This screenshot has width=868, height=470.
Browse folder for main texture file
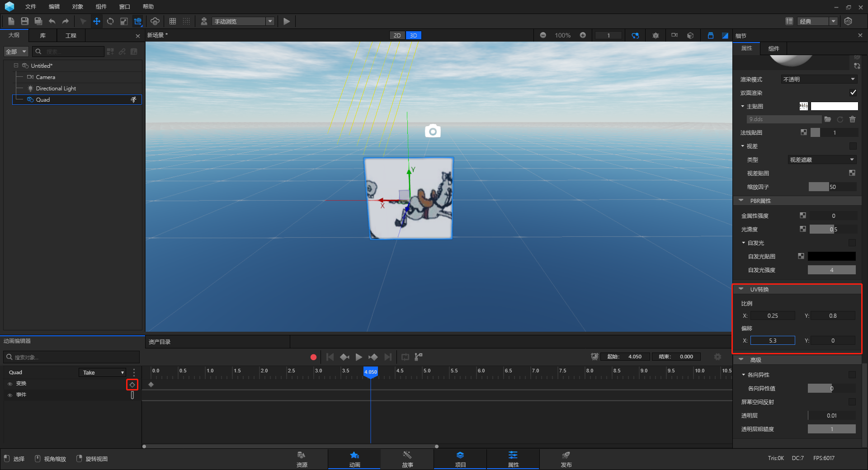coord(828,119)
